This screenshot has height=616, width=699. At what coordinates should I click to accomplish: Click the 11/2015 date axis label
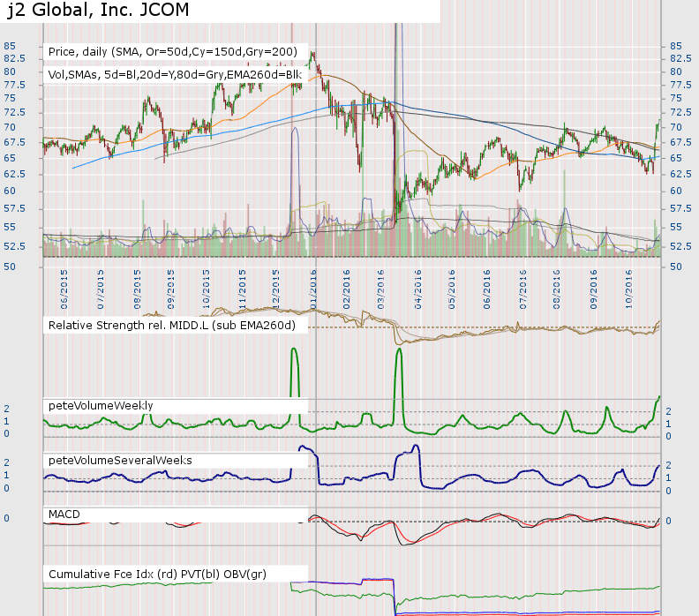(242, 289)
